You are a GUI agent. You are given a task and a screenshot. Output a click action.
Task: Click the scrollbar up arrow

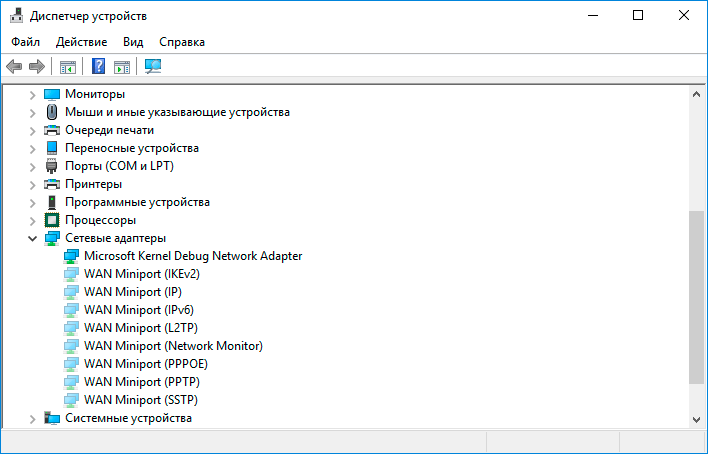pos(696,94)
